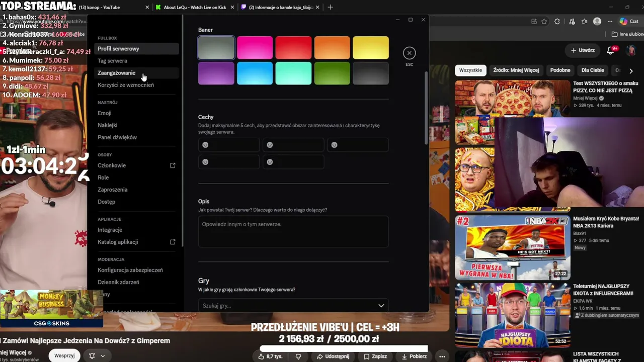Click the Zapisz save button
Screen dimensions: 644x362
(375, 356)
